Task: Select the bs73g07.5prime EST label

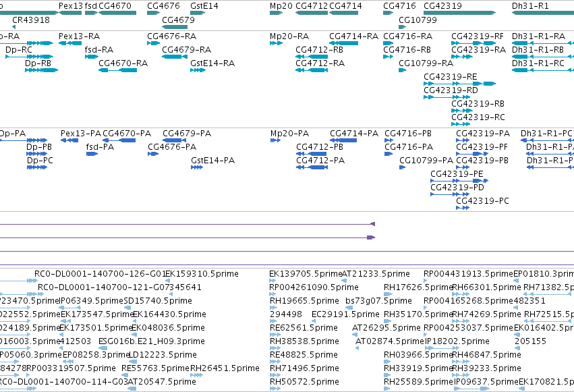Action: tap(378, 301)
